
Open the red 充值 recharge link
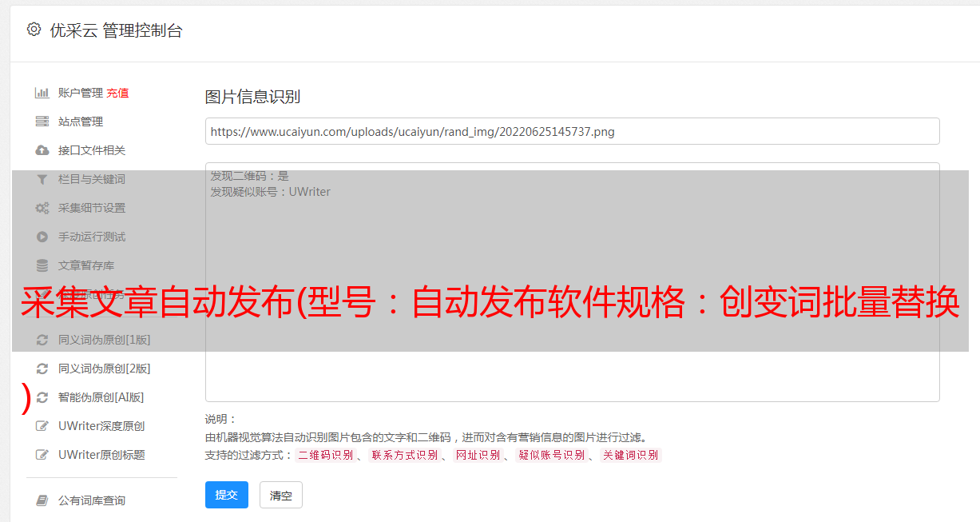pyautogui.click(x=117, y=93)
